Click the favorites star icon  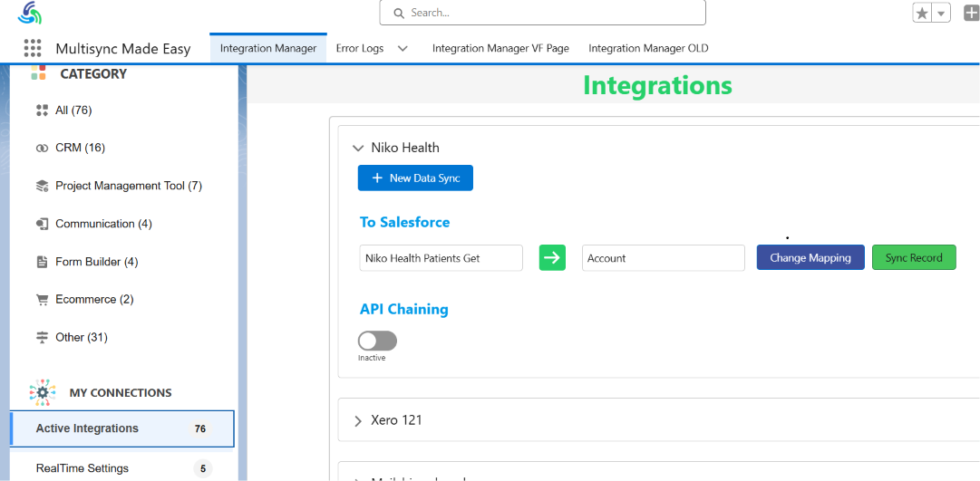[x=922, y=13]
